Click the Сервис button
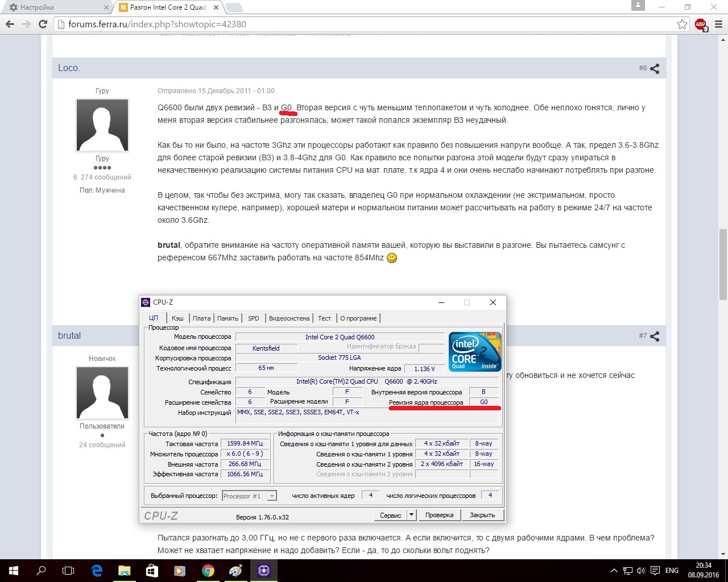The height and width of the screenshot is (582, 728). [x=390, y=515]
